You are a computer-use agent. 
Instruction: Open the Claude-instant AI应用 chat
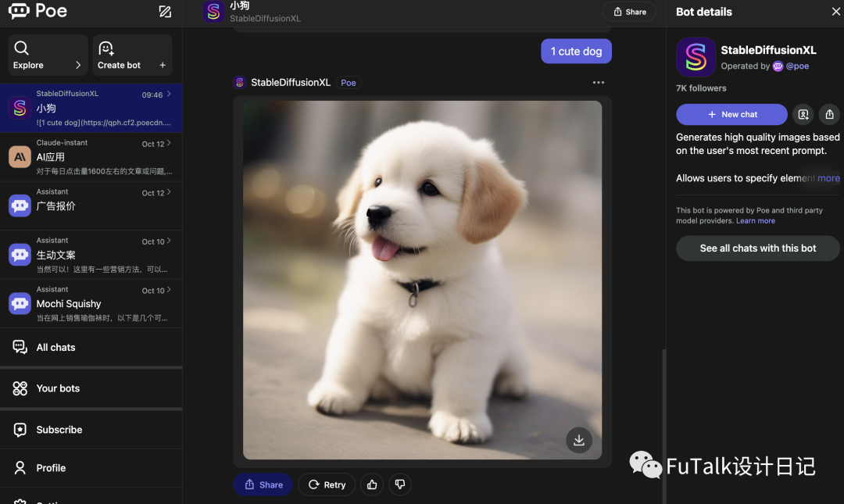tap(91, 157)
